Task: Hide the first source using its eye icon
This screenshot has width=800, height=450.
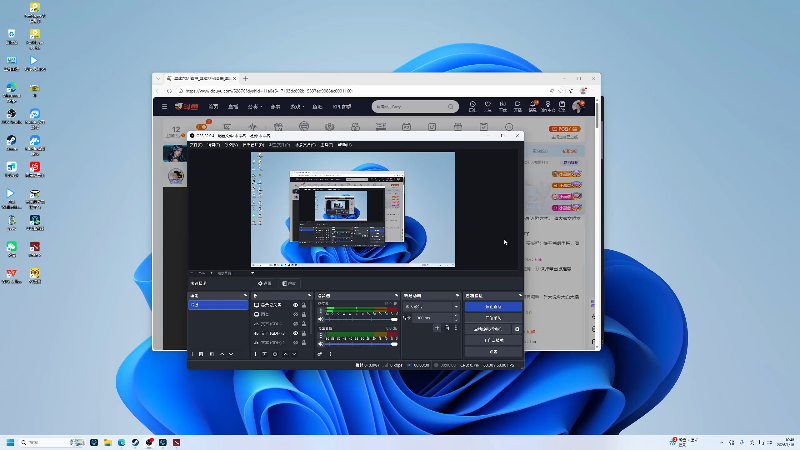Action: tap(295, 305)
